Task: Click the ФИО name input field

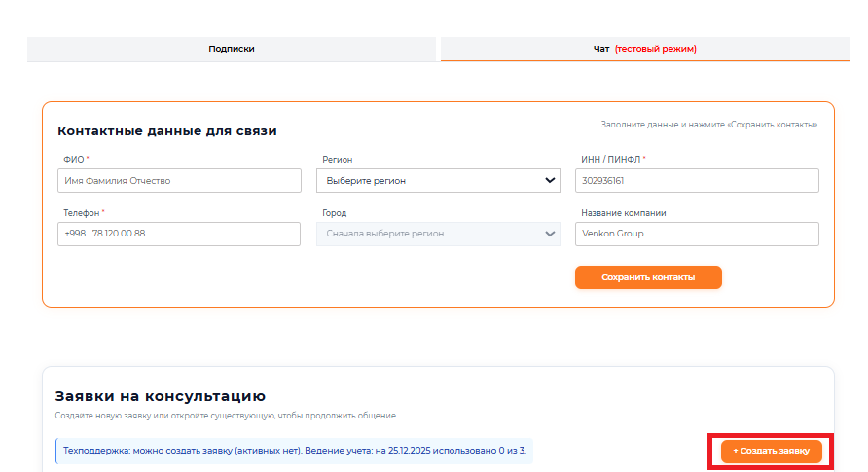Action: 180,181
